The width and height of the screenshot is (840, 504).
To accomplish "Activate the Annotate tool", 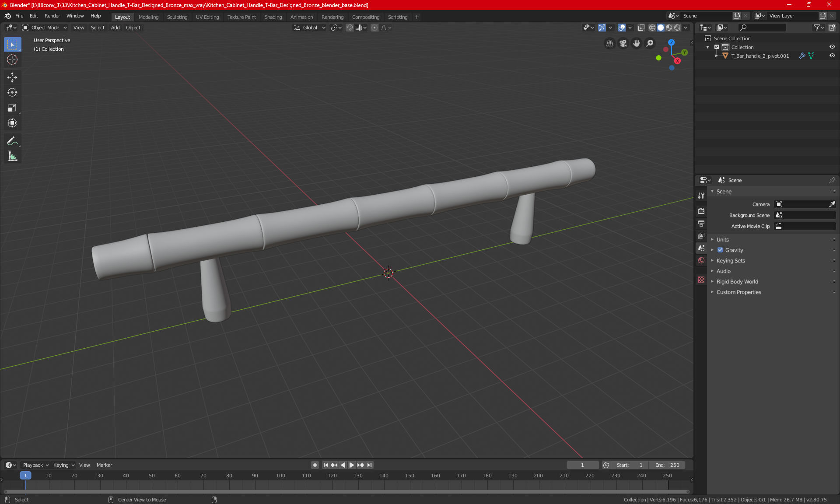I will (12, 141).
